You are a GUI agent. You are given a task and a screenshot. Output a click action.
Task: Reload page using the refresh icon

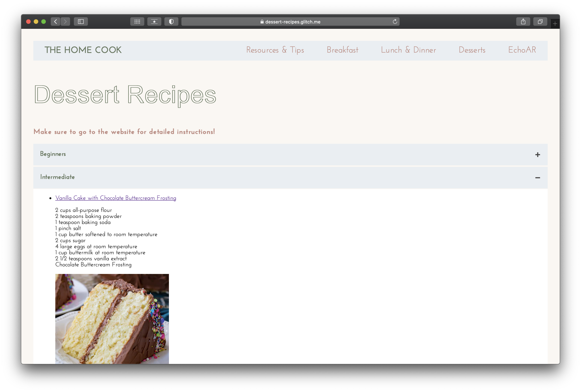[395, 22]
